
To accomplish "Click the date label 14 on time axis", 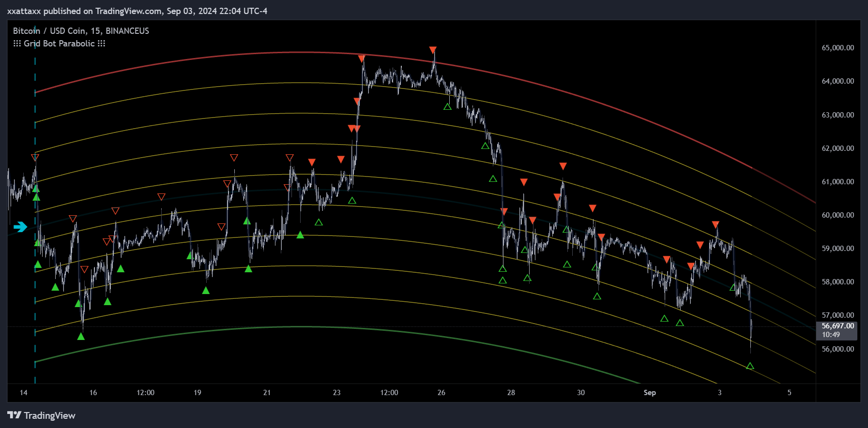I will (x=23, y=393).
